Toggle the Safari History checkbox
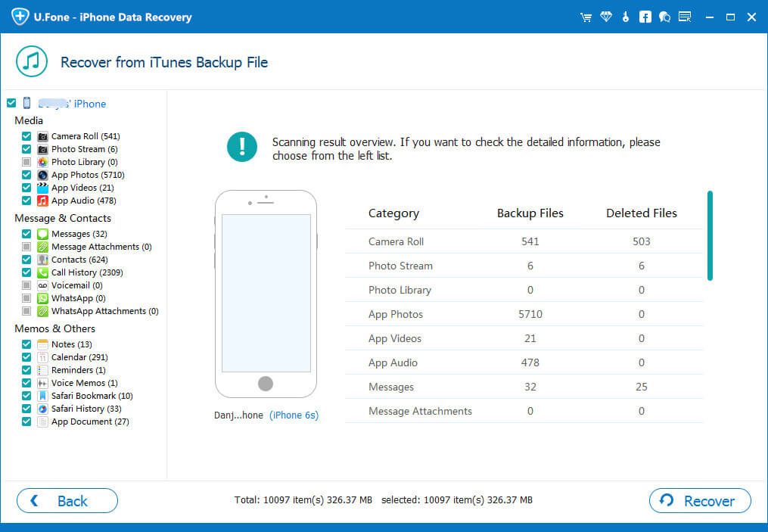Screen dimensions: 768x532 click(x=26, y=409)
